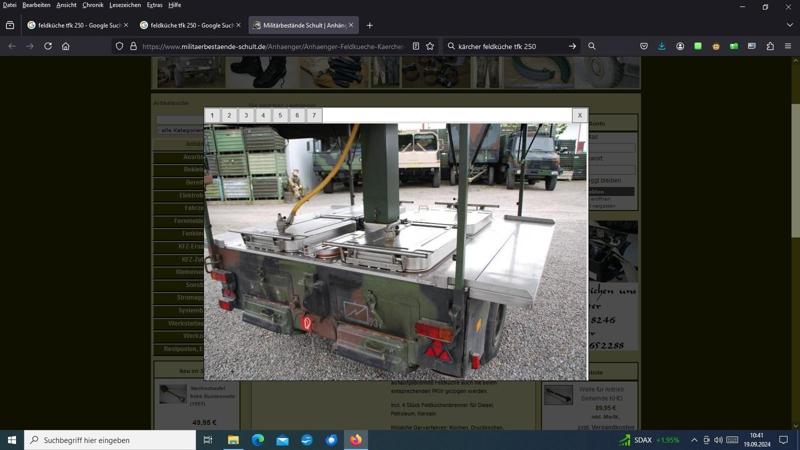
Task: Open the Firefox account icon
Action: coord(680,46)
